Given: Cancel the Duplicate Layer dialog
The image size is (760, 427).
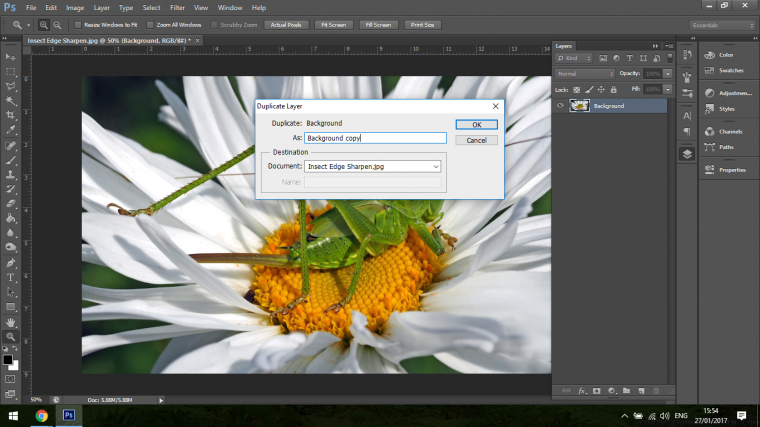Looking at the screenshot, I should [x=476, y=140].
